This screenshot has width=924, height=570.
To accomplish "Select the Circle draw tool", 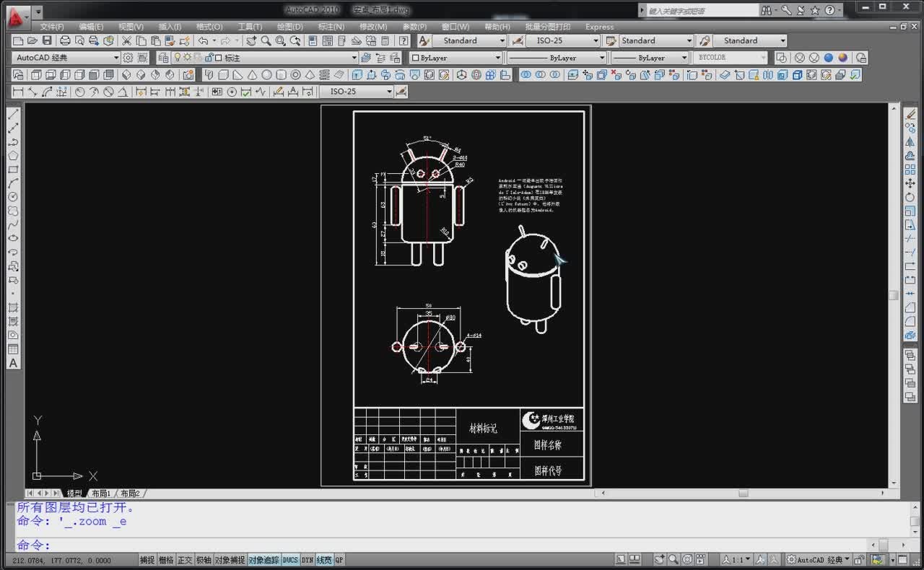I will pos(13,197).
